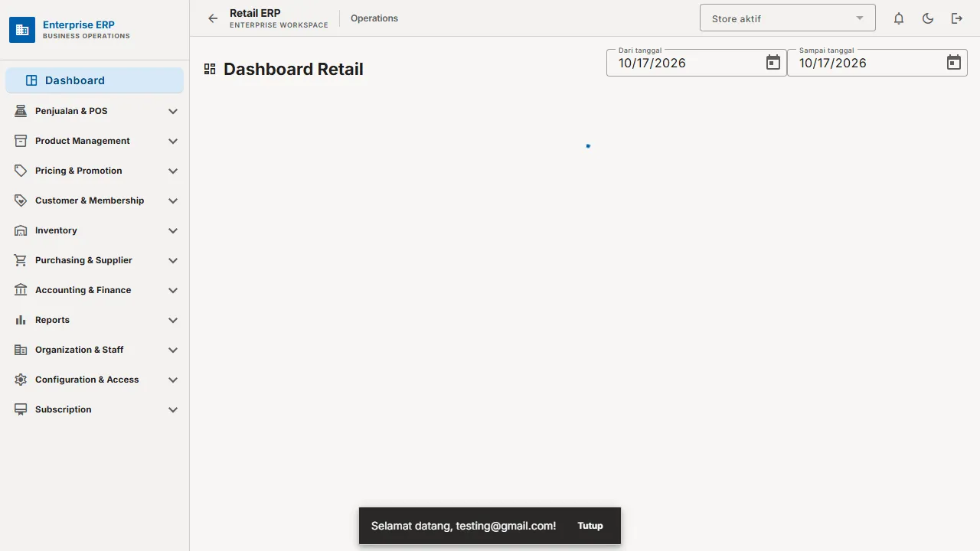The image size is (980, 551).
Task: Expand Product Management chevron
Action: click(173, 141)
